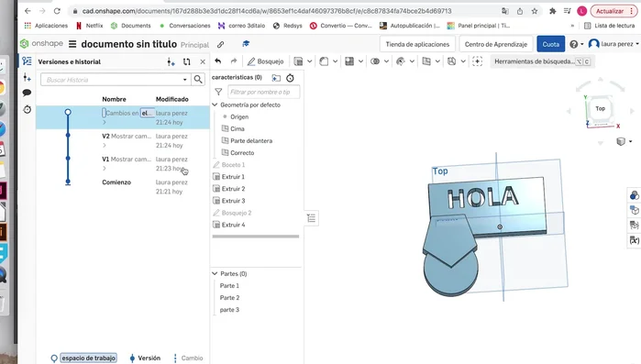Click the search magnifier in history panel
The width and height of the screenshot is (641, 364).
point(198,79)
